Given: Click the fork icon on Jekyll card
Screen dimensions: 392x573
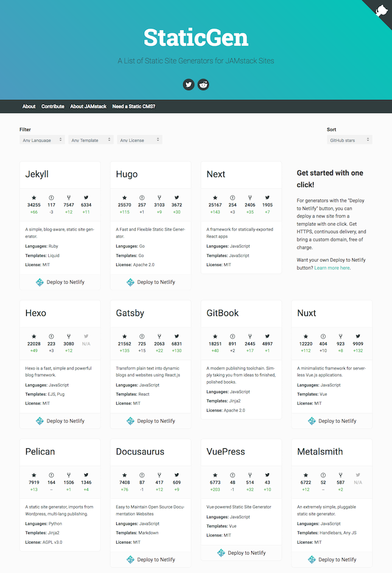Looking at the screenshot, I should point(69,198).
